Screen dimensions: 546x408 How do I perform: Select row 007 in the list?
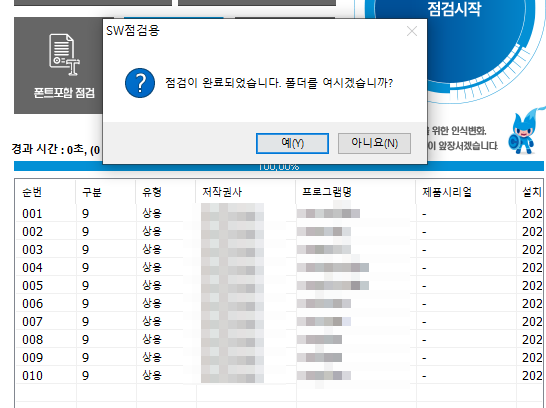point(279,322)
